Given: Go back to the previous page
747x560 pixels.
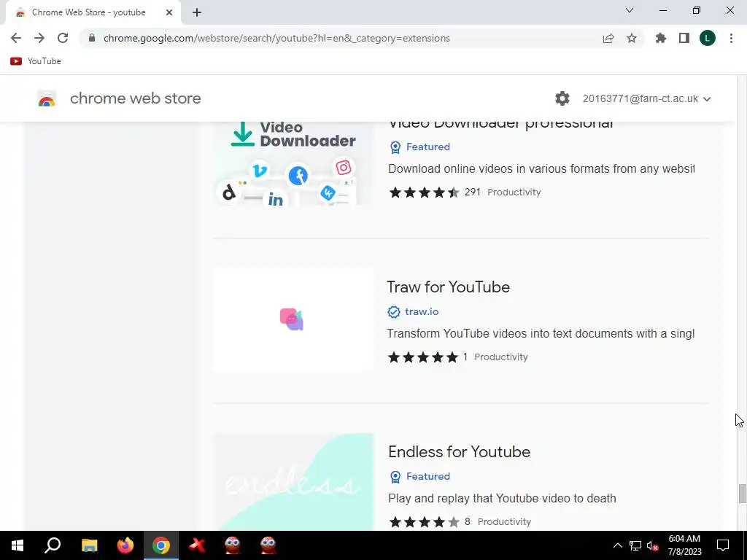Looking at the screenshot, I should (16, 38).
